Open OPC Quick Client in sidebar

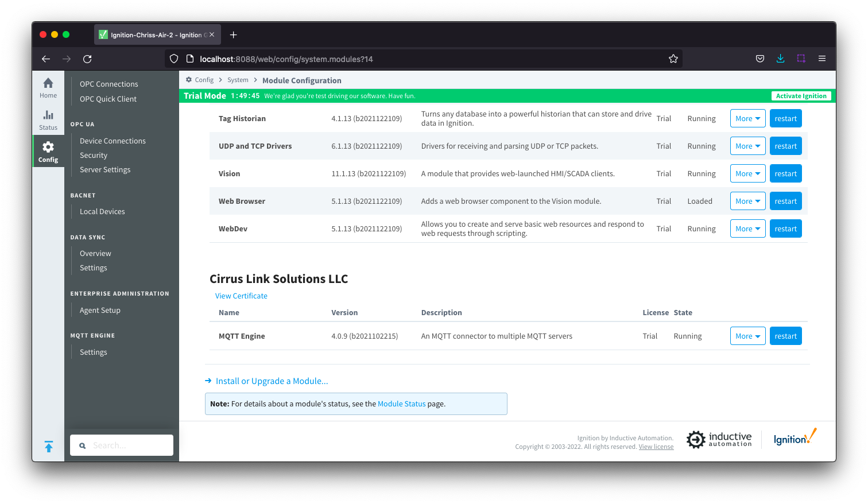tap(108, 99)
